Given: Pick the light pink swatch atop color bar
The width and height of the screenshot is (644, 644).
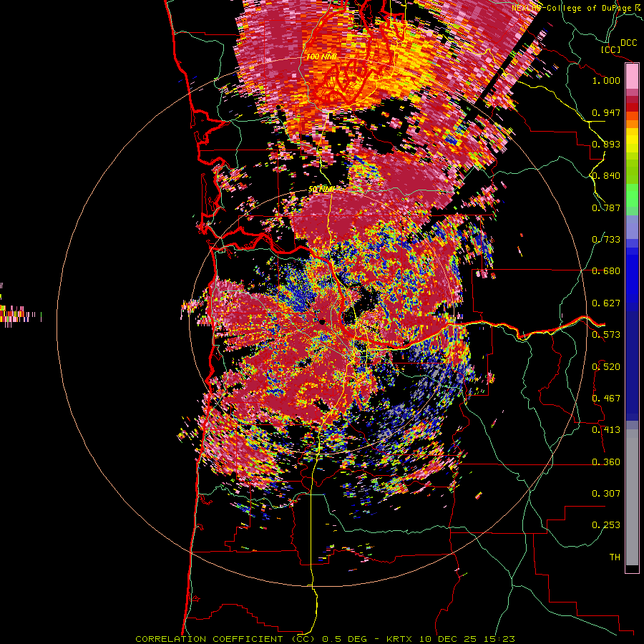Looking at the screenshot, I should 632,76.
